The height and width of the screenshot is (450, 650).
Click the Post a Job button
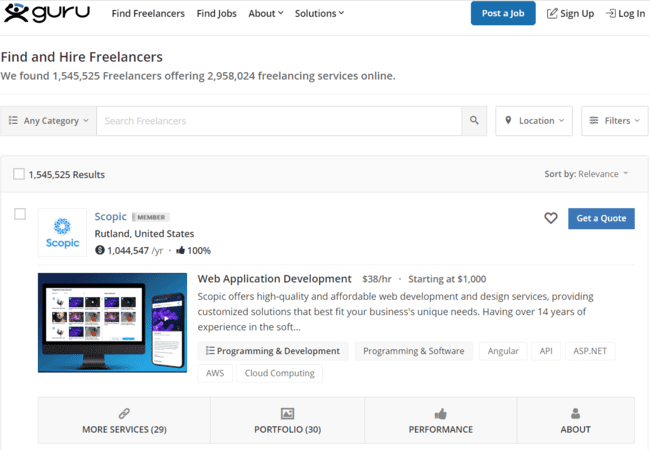point(503,13)
